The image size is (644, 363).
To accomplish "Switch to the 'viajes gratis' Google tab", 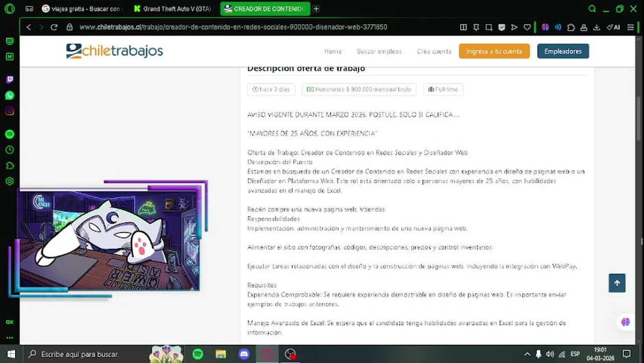I will point(82,9).
